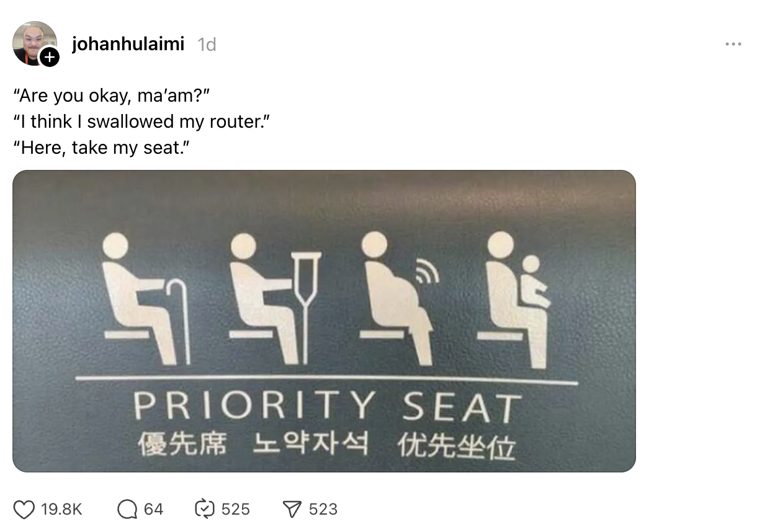Open replies via the comment bubble icon
Image resolution: width=762 pixels, height=532 pixels.
127,510
